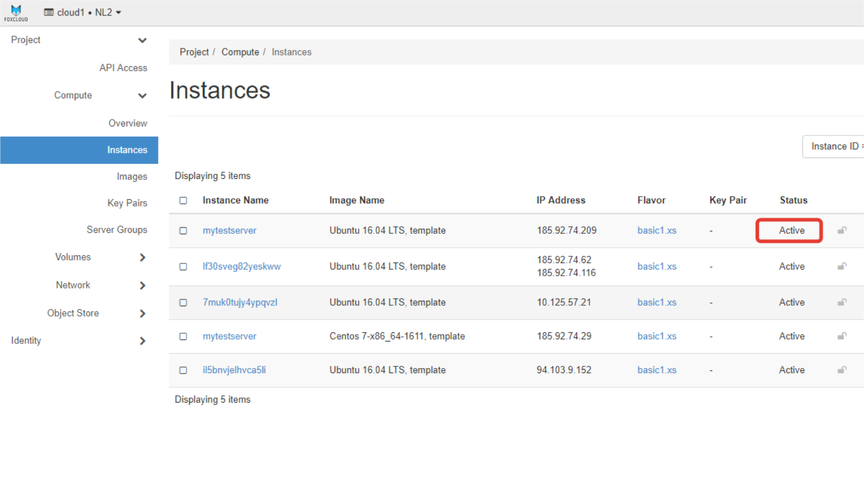Open the 7muk0tujy4ypqvzl instance link
The image size is (864, 504).
[x=240, y=302]
